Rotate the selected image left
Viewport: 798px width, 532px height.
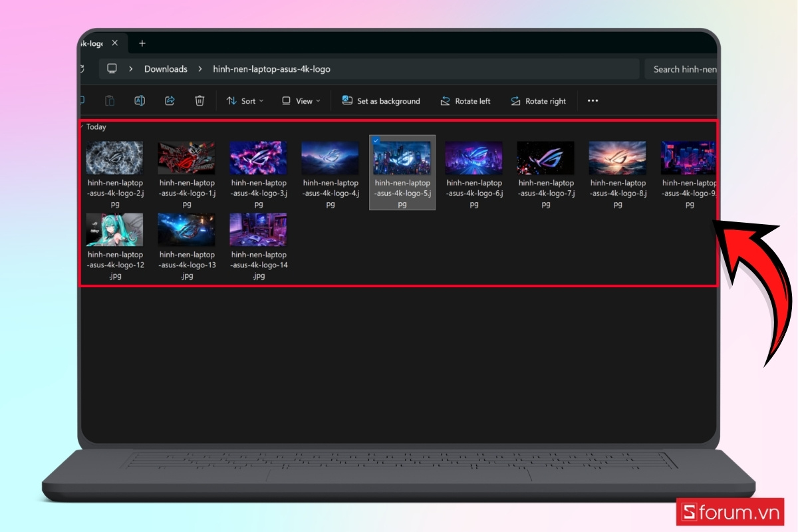click(x=465, y=101)
